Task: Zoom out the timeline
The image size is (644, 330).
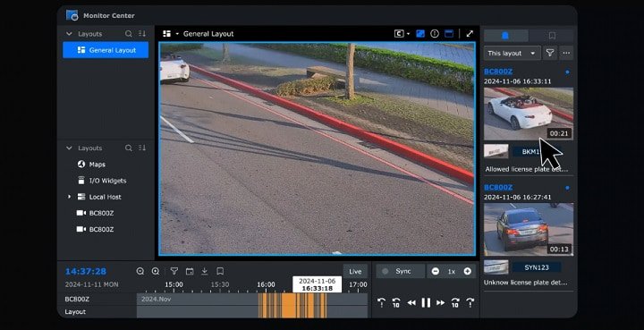Action: coord(140,271)
